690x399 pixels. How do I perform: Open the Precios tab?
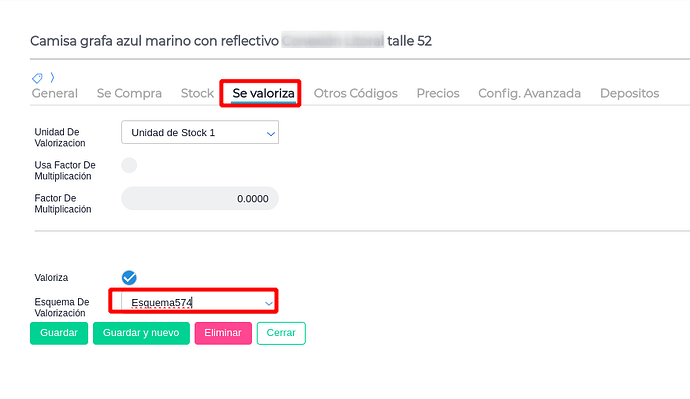pyautogui.click(x=438, y=93)
